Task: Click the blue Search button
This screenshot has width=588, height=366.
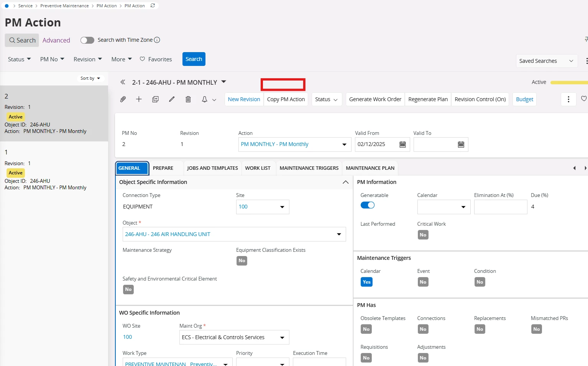Action: coord(194,59)
